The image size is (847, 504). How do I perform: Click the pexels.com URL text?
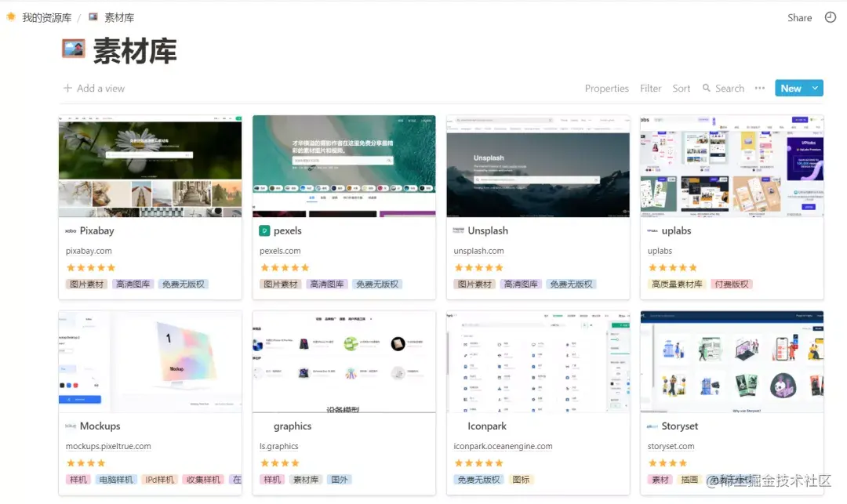point(280,251)
